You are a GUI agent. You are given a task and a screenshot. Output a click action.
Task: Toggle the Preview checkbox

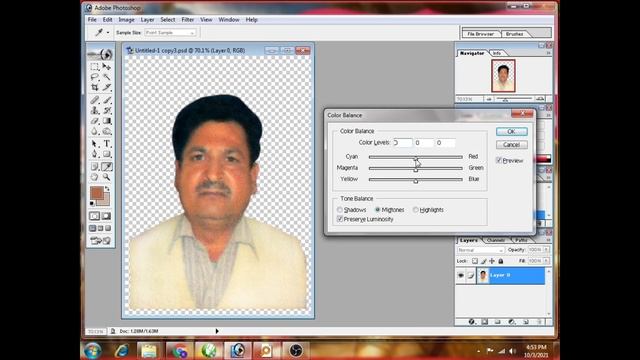[x=499, y=160]
